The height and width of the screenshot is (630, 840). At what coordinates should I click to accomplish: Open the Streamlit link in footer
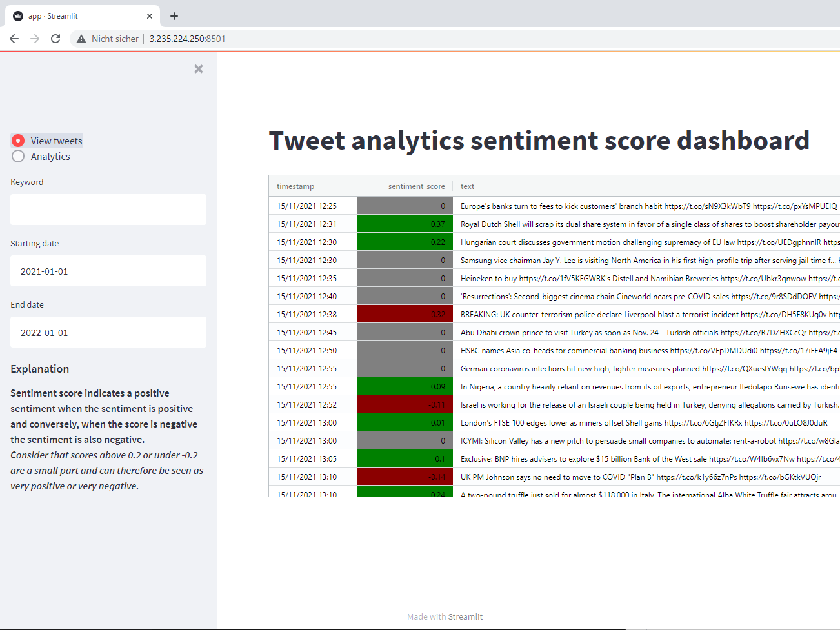[465, 616]
